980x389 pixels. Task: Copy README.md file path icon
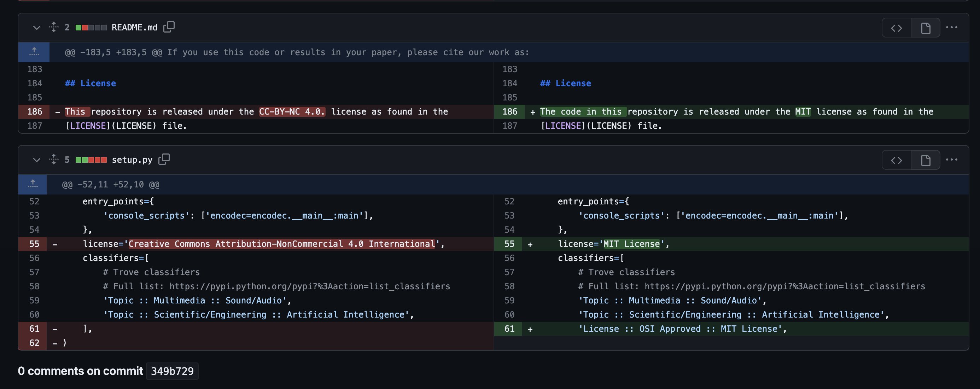pyautogui.click(x=169, y=27)
